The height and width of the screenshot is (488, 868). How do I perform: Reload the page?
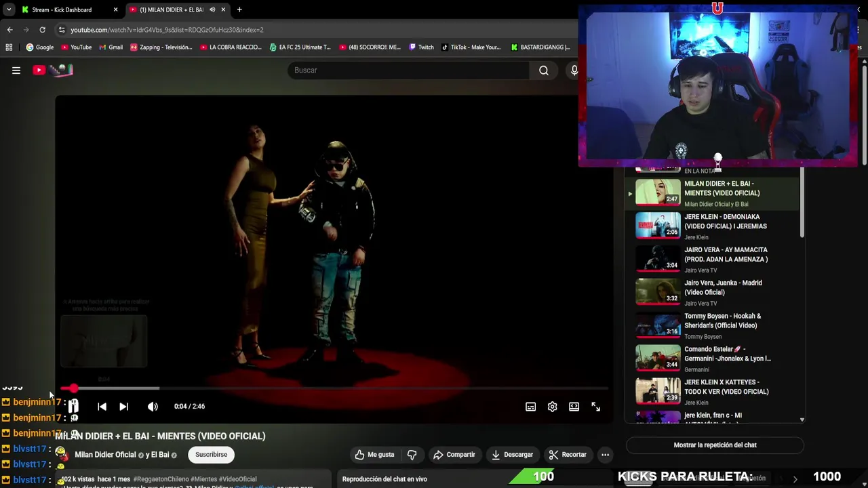click(x=42, y=30)
